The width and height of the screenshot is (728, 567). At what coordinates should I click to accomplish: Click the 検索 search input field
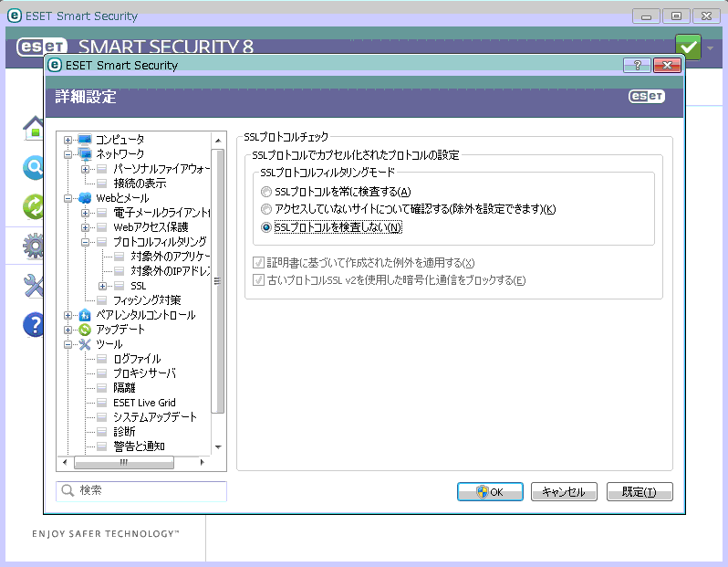(x=141, y=491)
